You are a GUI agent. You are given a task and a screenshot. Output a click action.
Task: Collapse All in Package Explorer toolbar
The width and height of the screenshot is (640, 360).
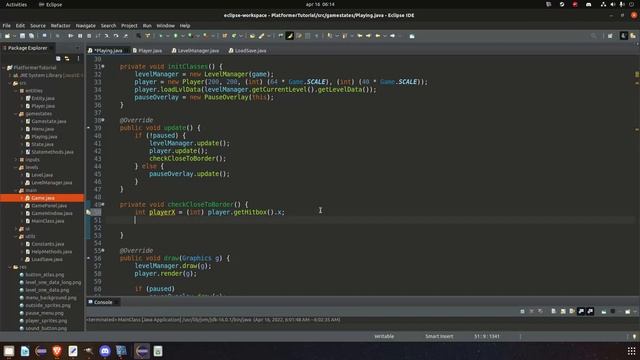tap(58, 58)
